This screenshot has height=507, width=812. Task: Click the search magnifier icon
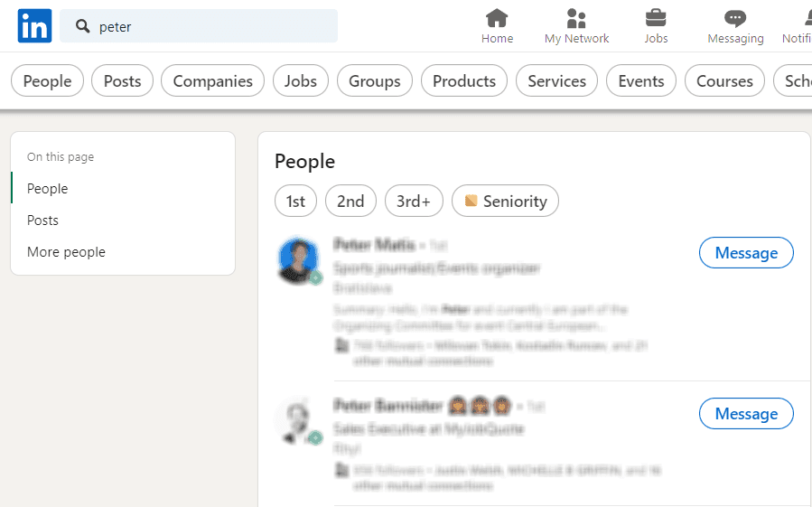82,26
